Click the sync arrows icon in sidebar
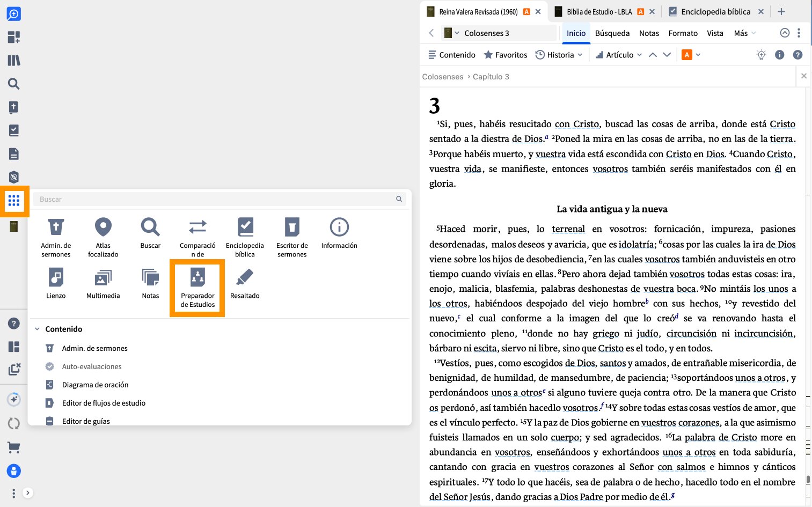This screenshot has height=507, width=812. [x=14, y=423]
